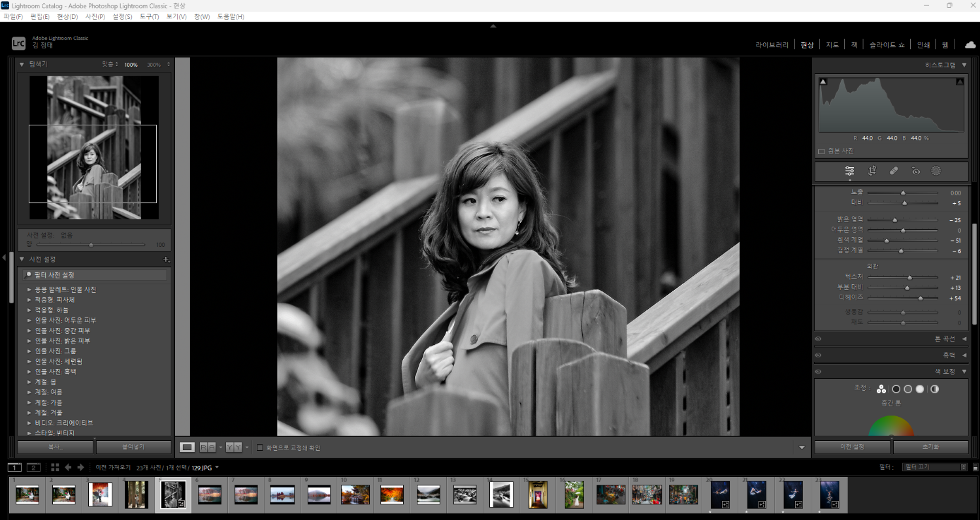Expand the 흑백 panel triangle
Viewport: 980px width, 520px height.
(964, 355)
